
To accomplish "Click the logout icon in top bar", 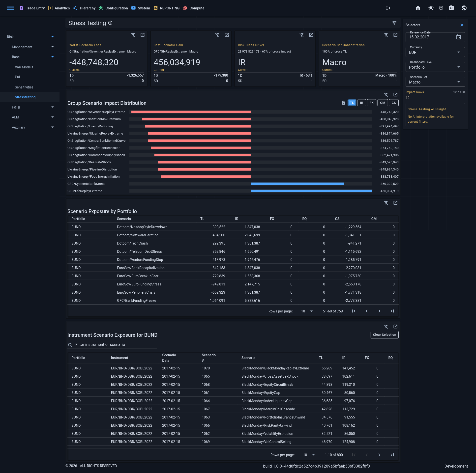I will 388,8.
